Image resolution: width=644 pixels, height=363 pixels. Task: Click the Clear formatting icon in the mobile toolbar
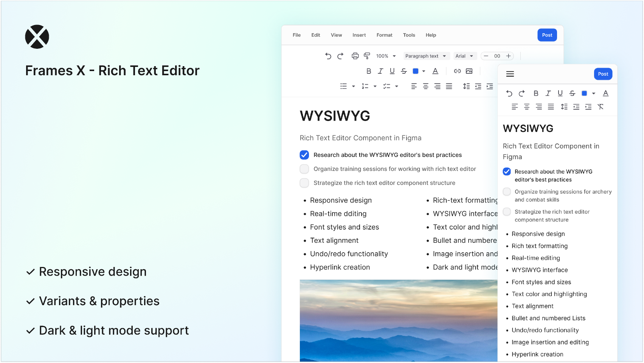pyautogui.click(x=601, y=107)
